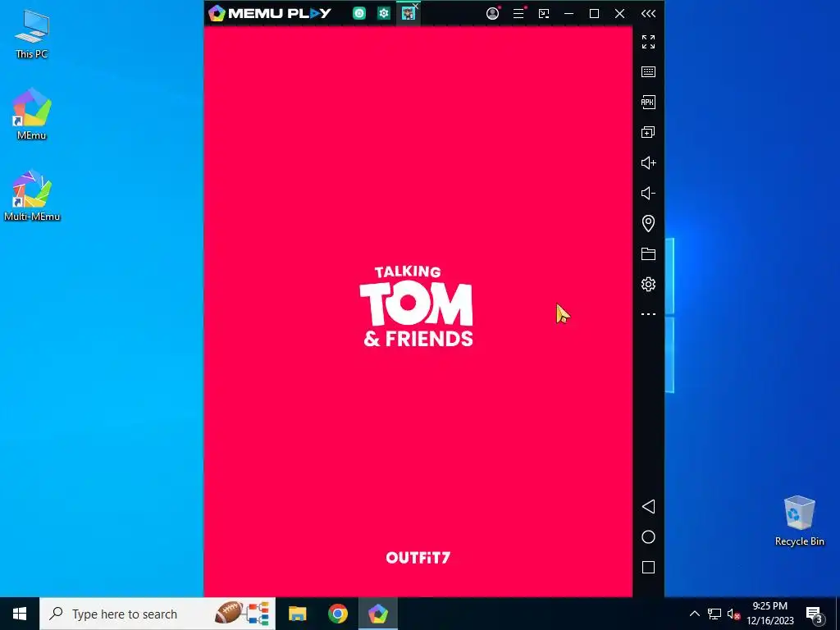Select the Multi-MEmu desktop shortcut
Viewport: 840px width, 630px height.
click(x=32, y=195)
